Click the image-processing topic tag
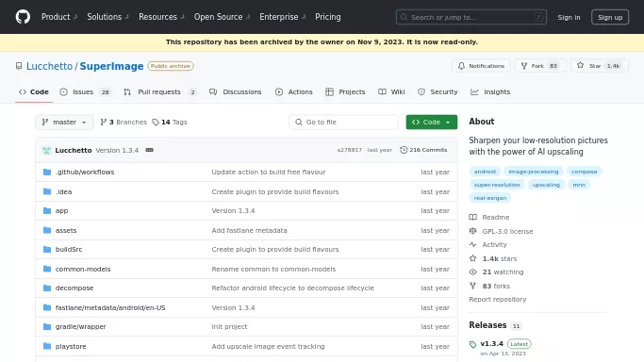This screenshot has width=644, height=362. (534, 172)
